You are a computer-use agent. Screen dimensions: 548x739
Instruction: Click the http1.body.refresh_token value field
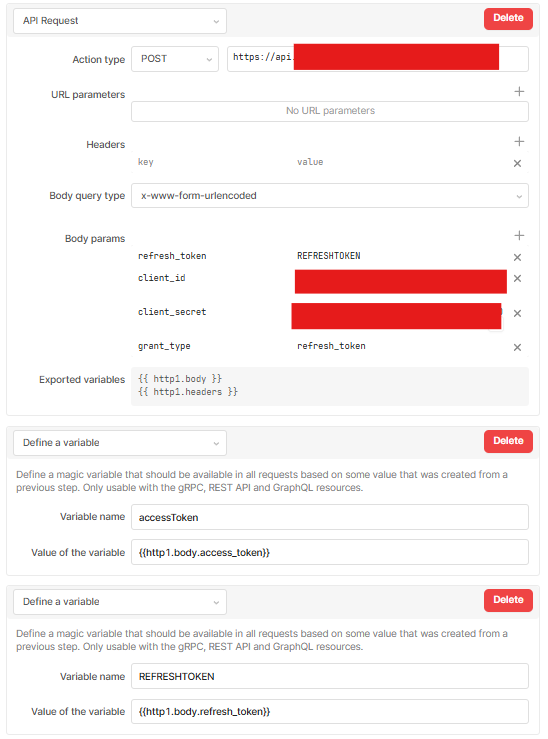tap(330, 711)
